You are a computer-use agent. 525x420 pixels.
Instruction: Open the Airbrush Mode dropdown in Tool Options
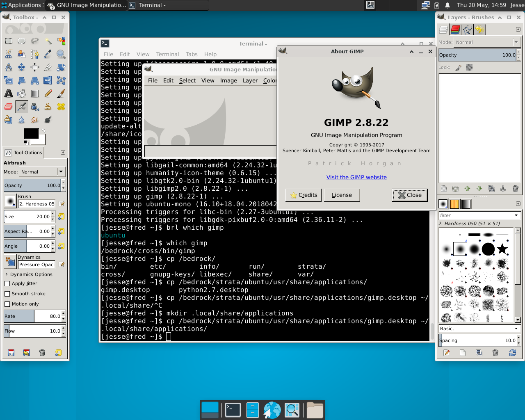[42, 172]
